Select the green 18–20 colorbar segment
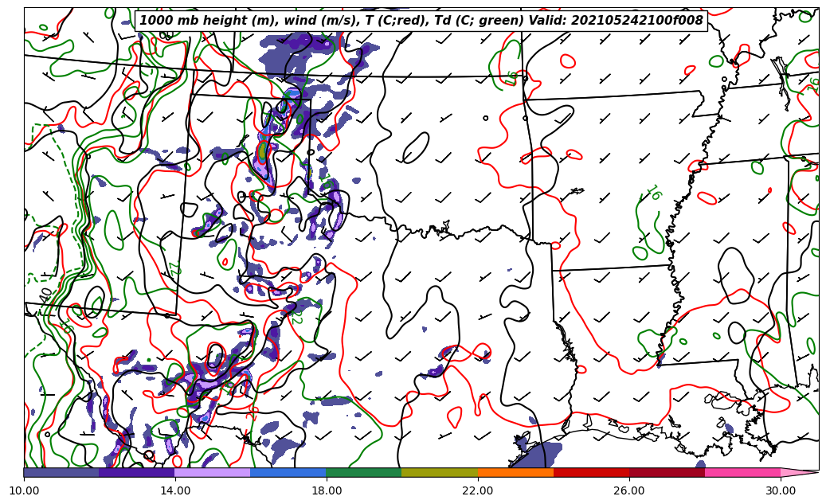The height and width of the screenshot is (504, 826). [x=364, y=472]
